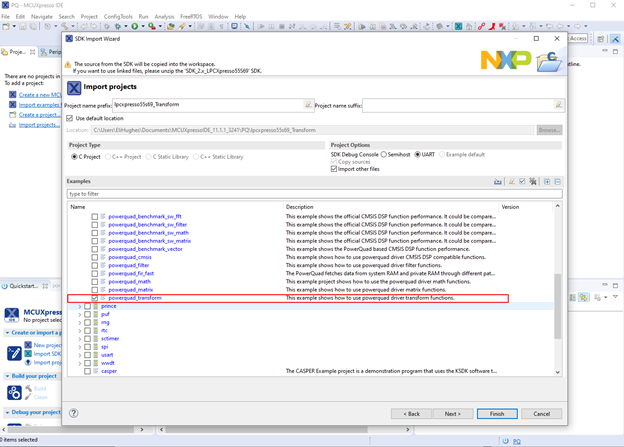Click the edit icon beside project name suffix
Screen dimensions: 624x447
point(559,104)
